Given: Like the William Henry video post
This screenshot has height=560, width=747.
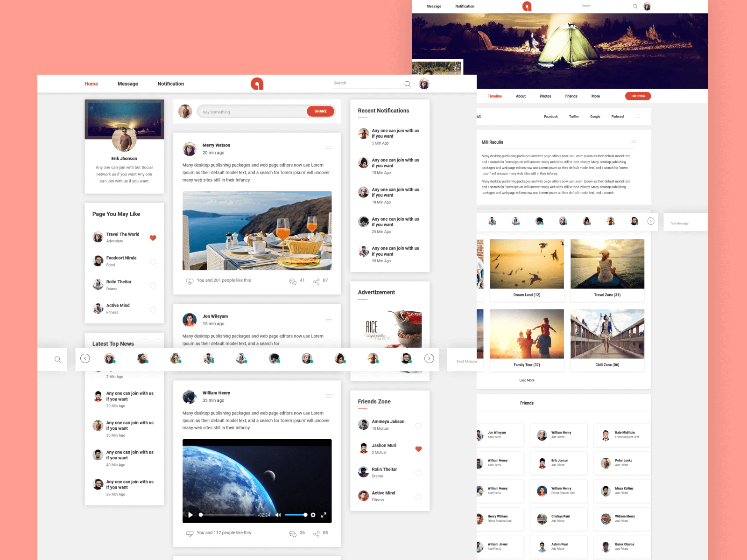Looking at the screenshot, I should click(x=190, y=533).
